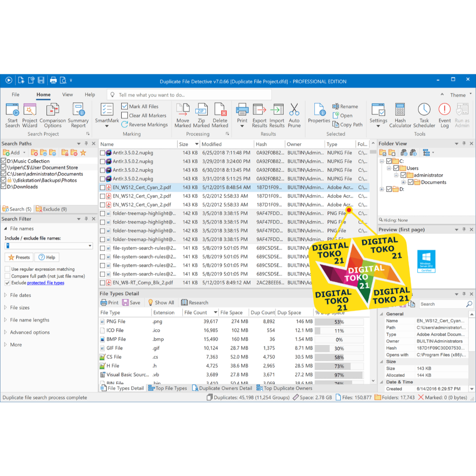The height and width of the screenshot is (476, 476).
Task: Click the 97% dup space bar for Visual Basic
Action: point(339,375)
